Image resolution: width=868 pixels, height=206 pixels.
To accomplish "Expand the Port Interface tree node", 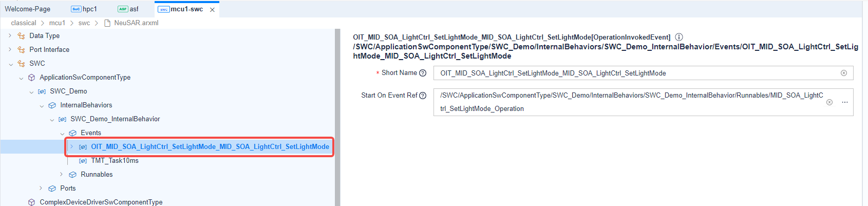I will [x=10, y=49].
